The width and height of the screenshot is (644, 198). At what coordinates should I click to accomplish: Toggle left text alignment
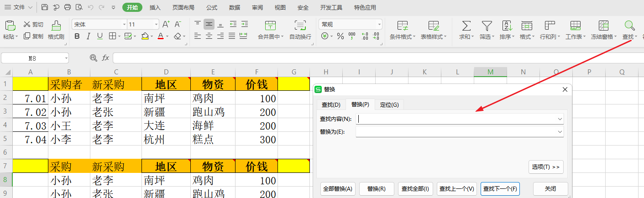tap(197, 36)
